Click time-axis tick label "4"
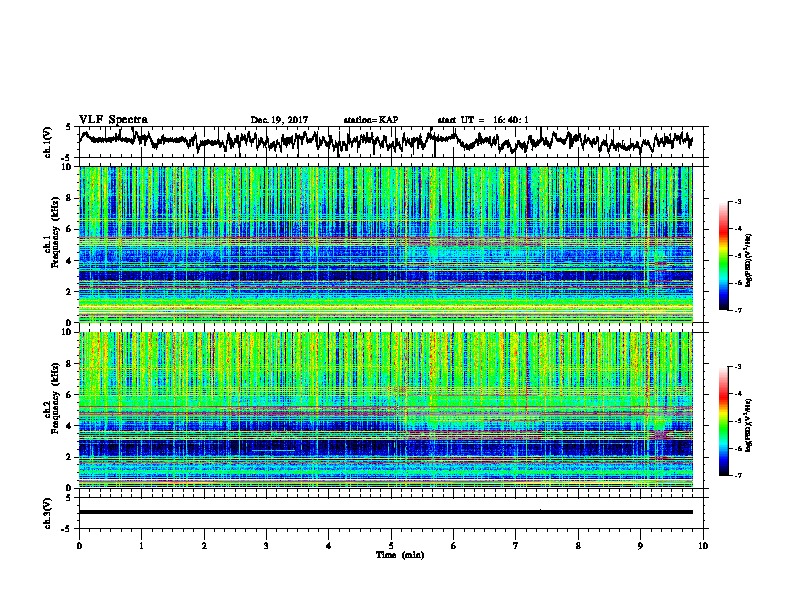Viewport: 792px width, 612px height. (x=329, y=546)
